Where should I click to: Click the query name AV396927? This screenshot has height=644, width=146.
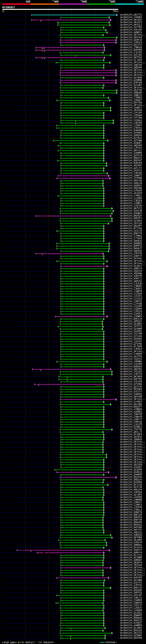(x=8, y=8)
